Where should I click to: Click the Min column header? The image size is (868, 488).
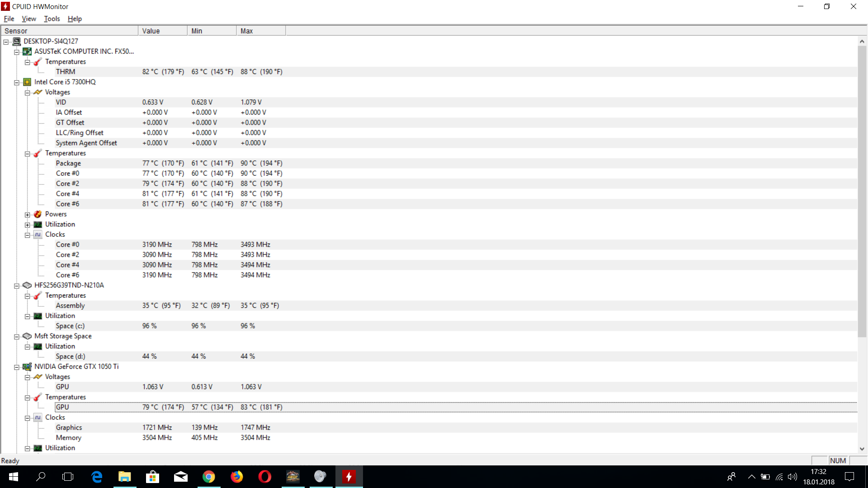(212, 31)
